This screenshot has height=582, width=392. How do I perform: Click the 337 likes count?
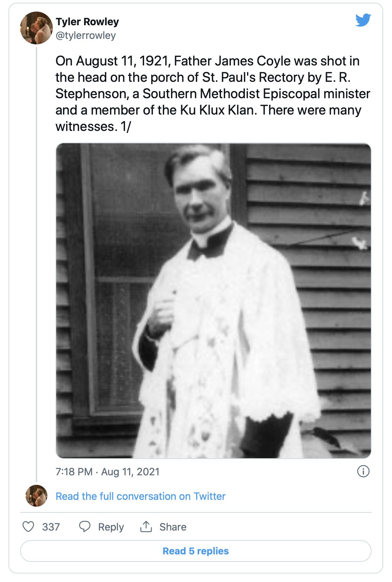[x=51, y=527]
